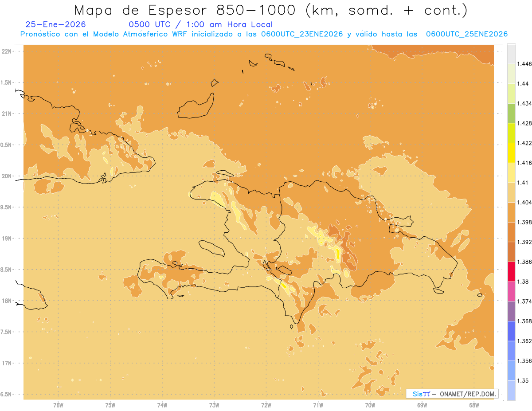Click the legend value '1.434'
The width and height of the screenshot is (532, 411).
pos(524,103)
